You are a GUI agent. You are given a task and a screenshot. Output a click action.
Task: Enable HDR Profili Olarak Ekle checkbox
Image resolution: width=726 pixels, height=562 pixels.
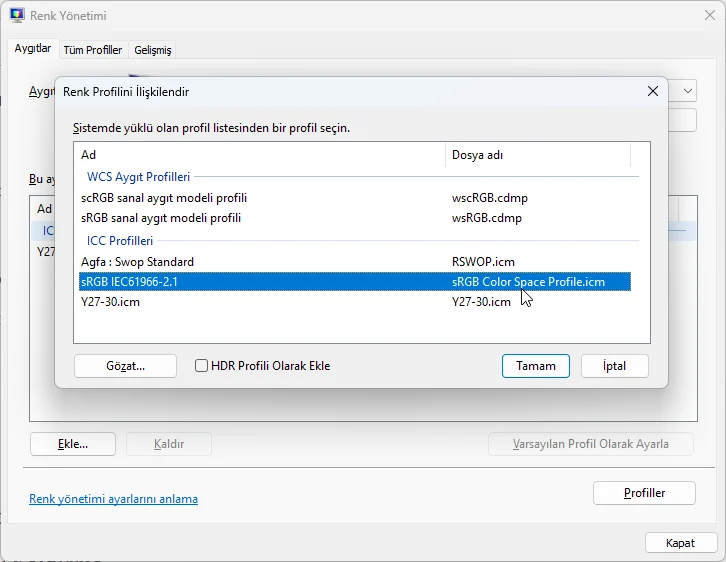point(201,366)
